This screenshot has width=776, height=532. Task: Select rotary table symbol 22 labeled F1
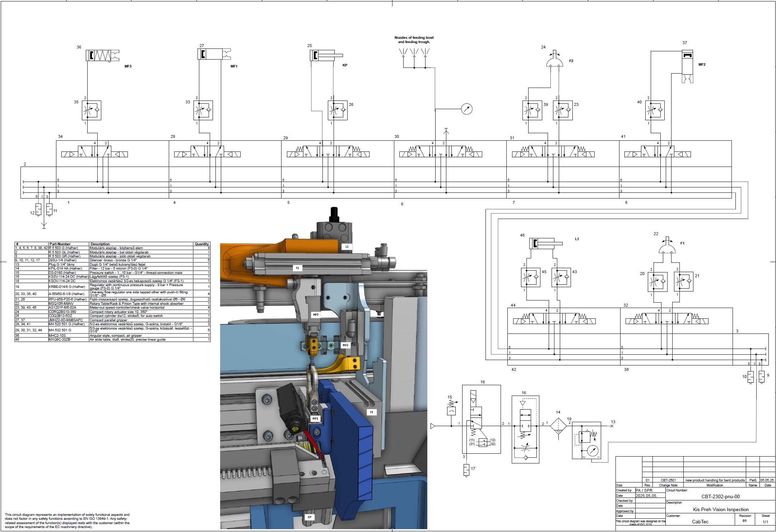pos(667,248)
